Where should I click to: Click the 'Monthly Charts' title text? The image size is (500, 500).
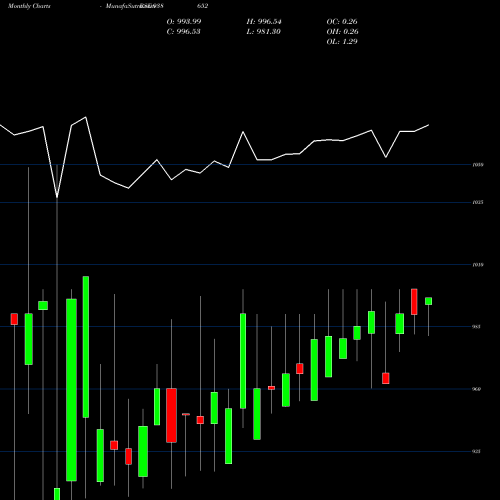pos(29,6)
